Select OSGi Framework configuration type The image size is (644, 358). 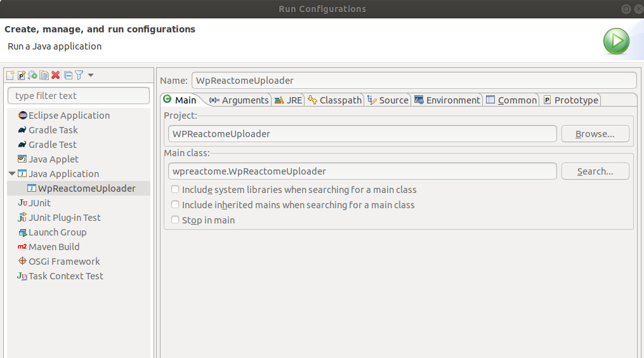pyautogui.click(x=64, y=262)
